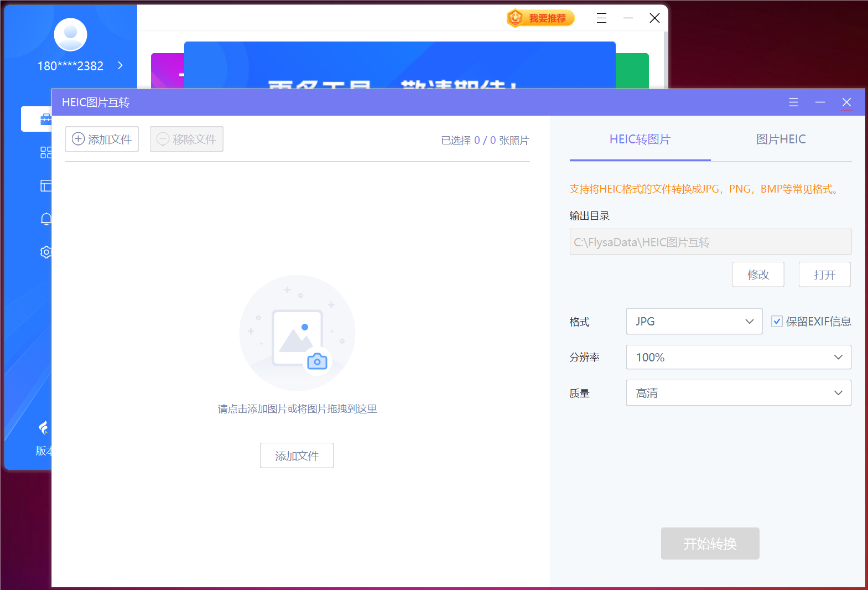Close the HEIC图片互转 window
This screenshot has height=590, width=868.
(846, 102)
